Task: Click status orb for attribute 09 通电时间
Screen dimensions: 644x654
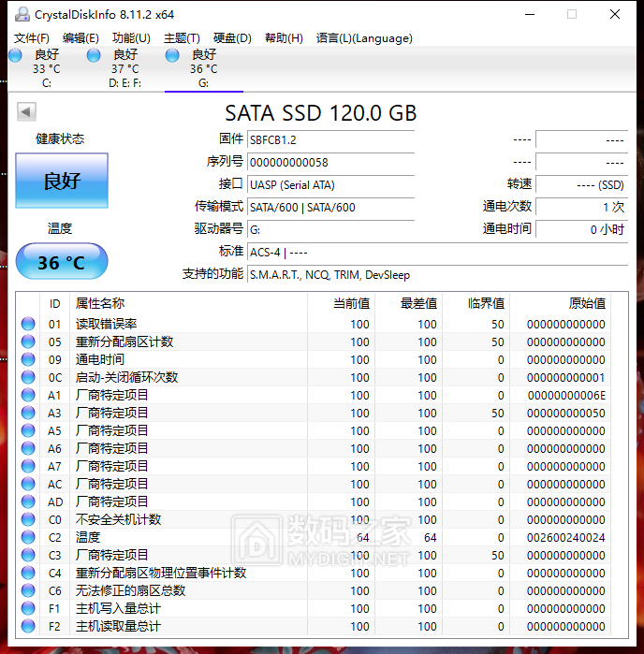Action: (28, 359)
